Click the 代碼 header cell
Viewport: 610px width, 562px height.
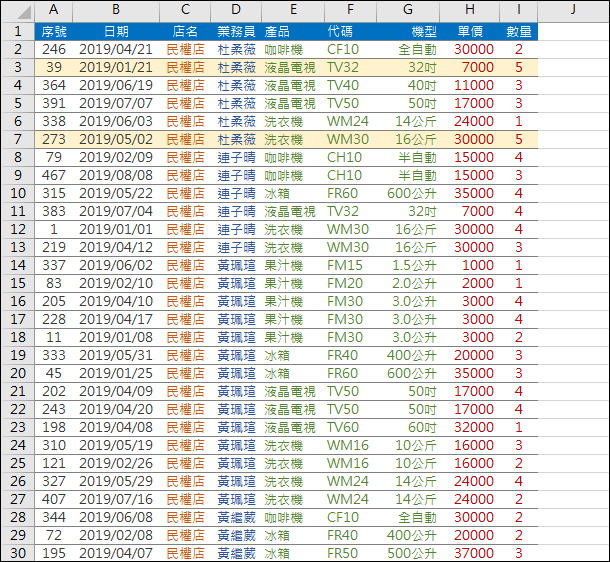point(351,32)
